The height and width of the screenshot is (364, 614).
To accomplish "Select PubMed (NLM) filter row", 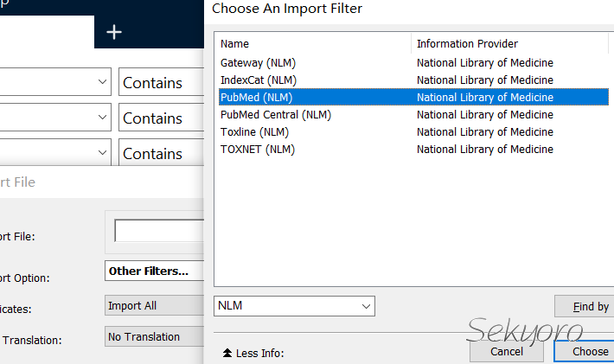I will (x=256, y=98).
